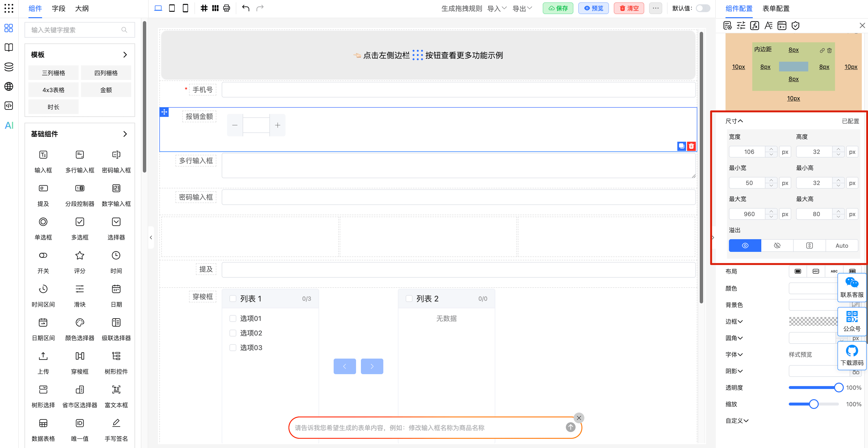Screen dimensions: 868x448
Task: Click the 透明度 slider handle
Action: (838, 387)
